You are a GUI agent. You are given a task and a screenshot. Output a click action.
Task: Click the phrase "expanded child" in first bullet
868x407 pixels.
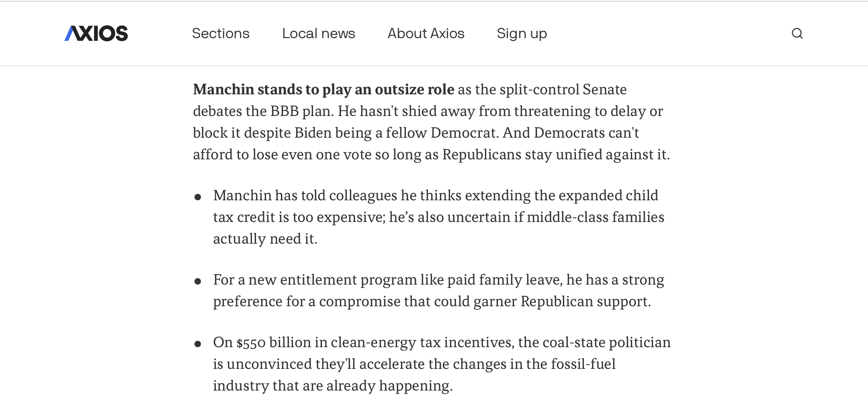point(608,195)
